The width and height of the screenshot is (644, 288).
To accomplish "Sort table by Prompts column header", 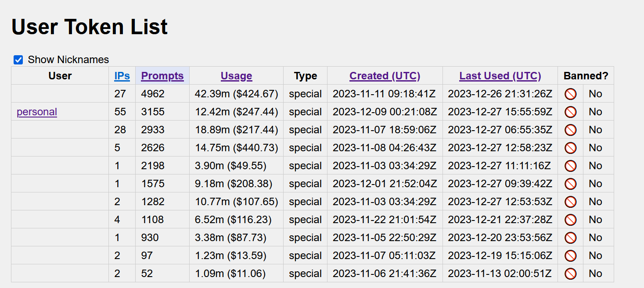I will click(x=162, y=76).
